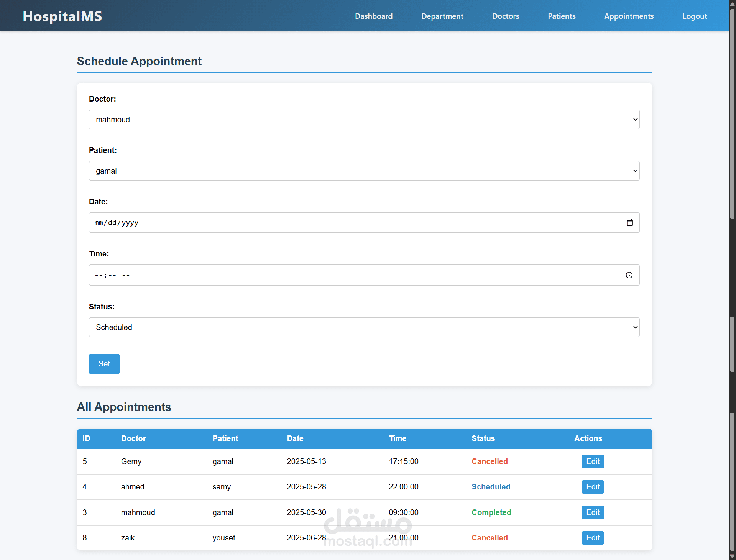
Task: Click the scrollbar down arrow
Action: (732, 556)
